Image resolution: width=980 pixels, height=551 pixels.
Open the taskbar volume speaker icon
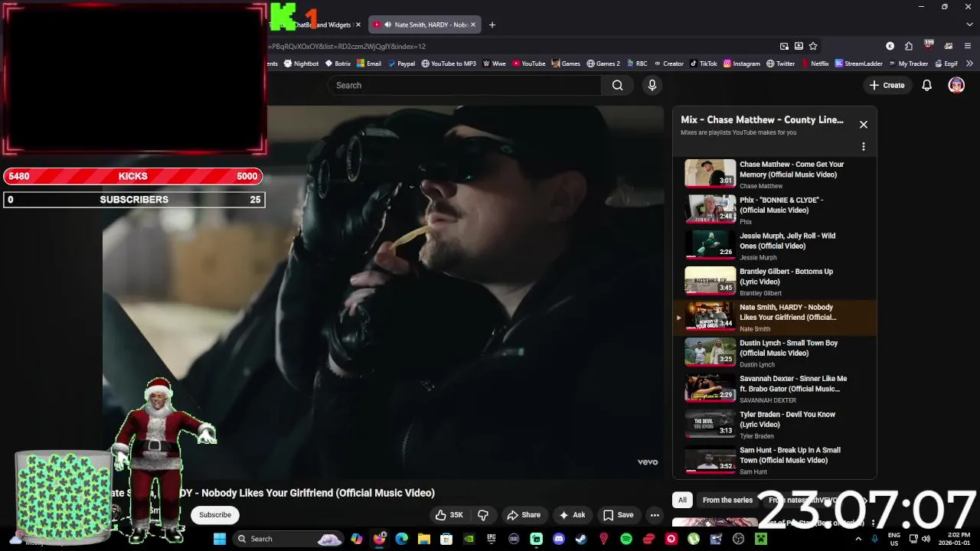pos(926,539)
